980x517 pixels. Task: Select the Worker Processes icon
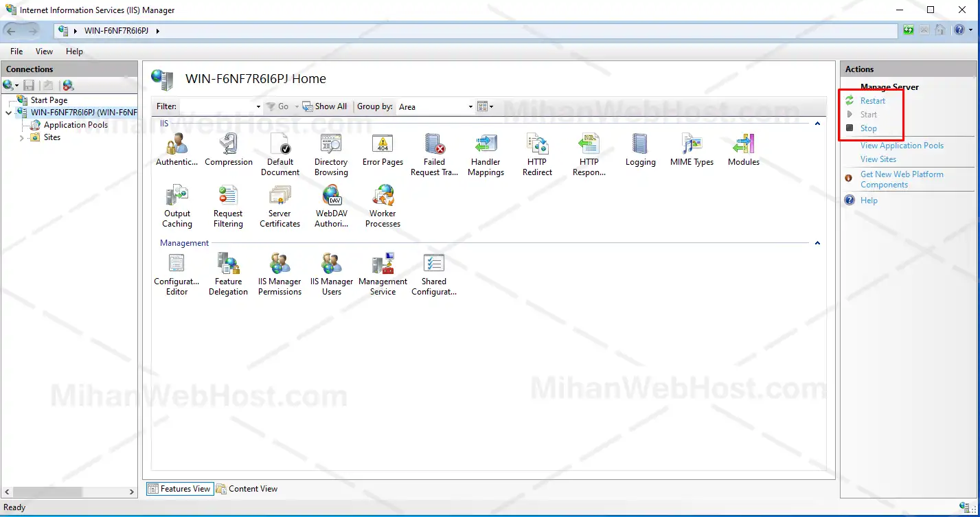383,197
